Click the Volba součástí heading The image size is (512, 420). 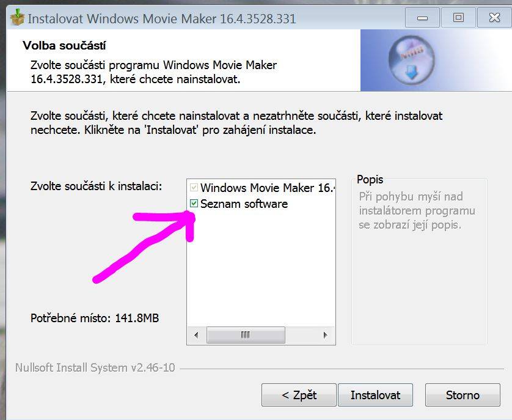pyautogui.click(x=64, y=45)
